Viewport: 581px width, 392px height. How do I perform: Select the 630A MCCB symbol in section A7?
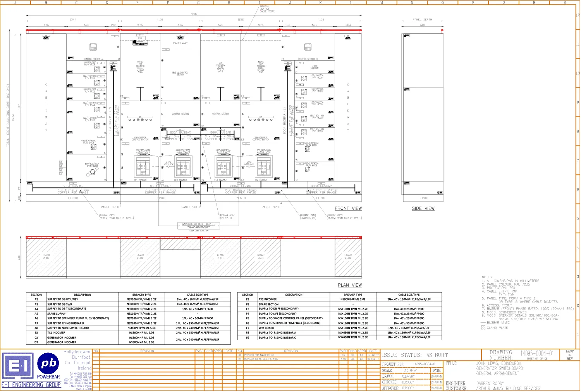pos(93,147)
